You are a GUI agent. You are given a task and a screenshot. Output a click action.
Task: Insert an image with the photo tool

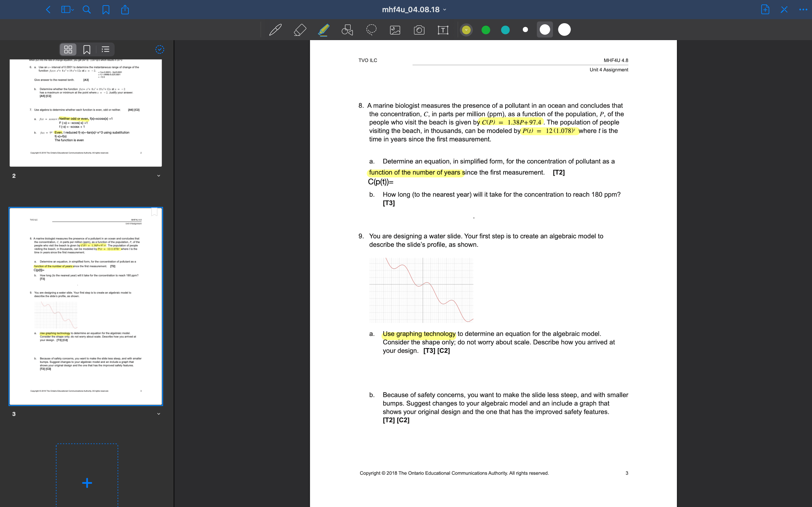tap(395, 30)
